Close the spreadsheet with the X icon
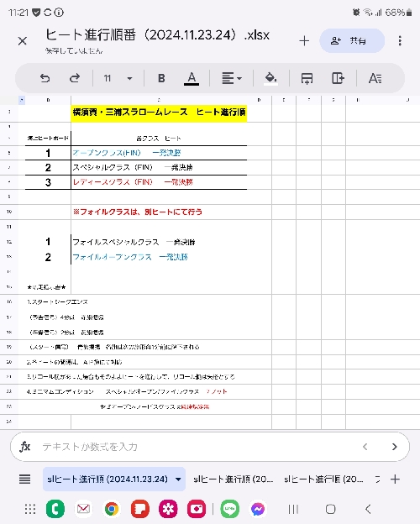 tap(23, 41)
